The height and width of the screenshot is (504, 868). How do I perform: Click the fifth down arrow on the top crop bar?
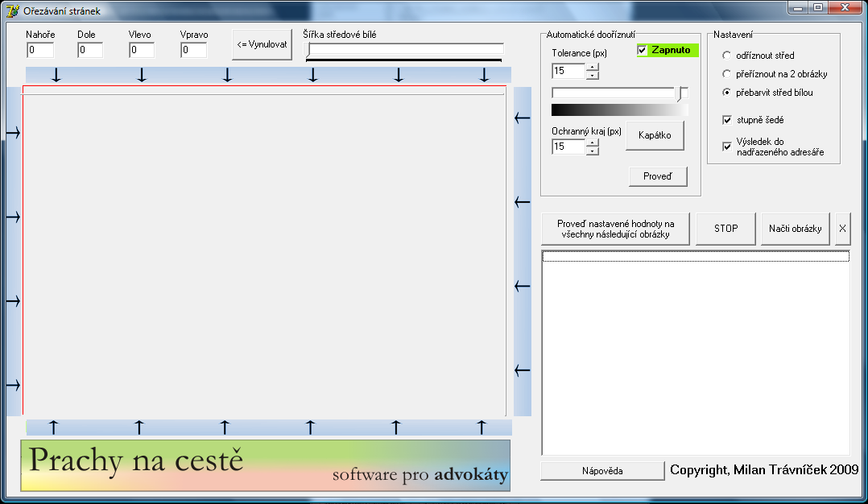pyautogui.click(x=399, y=75)
